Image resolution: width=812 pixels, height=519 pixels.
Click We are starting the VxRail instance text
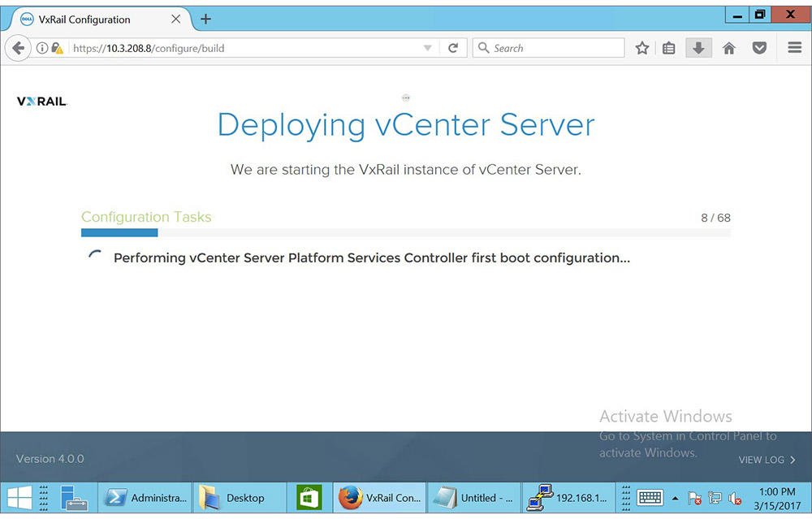(405, 170)
